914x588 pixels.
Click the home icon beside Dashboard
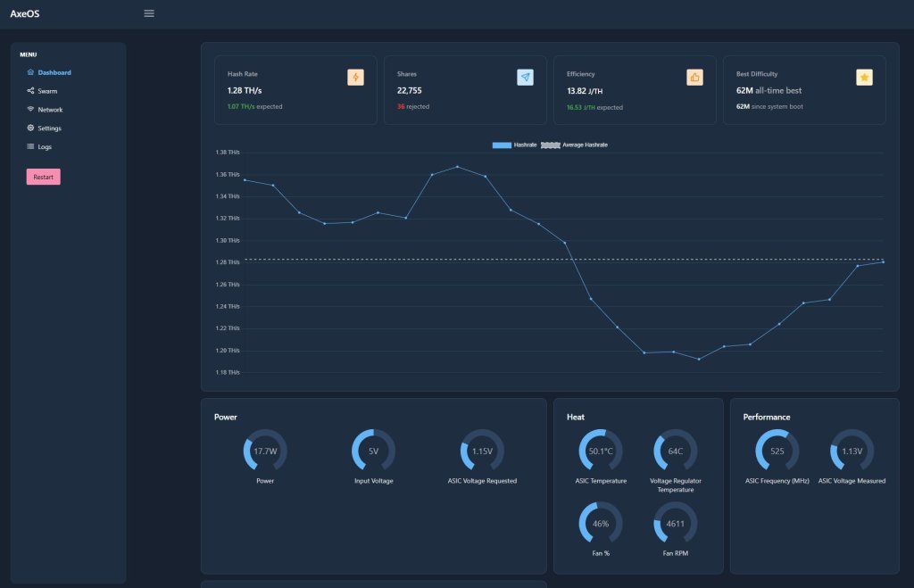pyautogui.click(x=30, y=72)
